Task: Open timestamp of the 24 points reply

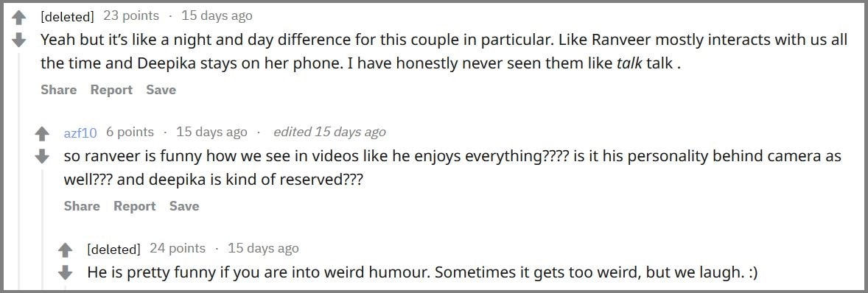Action: [264, 248]
